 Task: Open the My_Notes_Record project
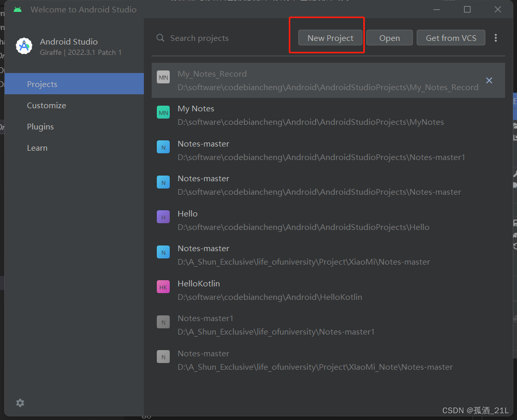328,80
